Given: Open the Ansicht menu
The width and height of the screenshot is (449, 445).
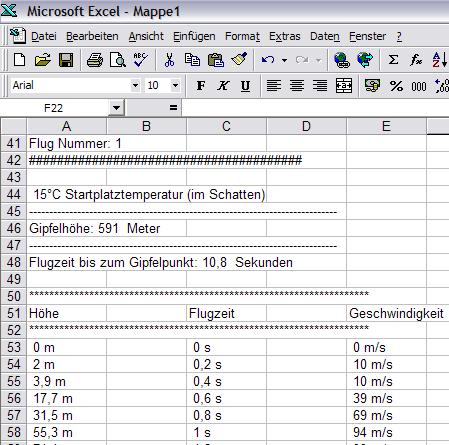Looking at the screenshot, I should pos(146,36).
